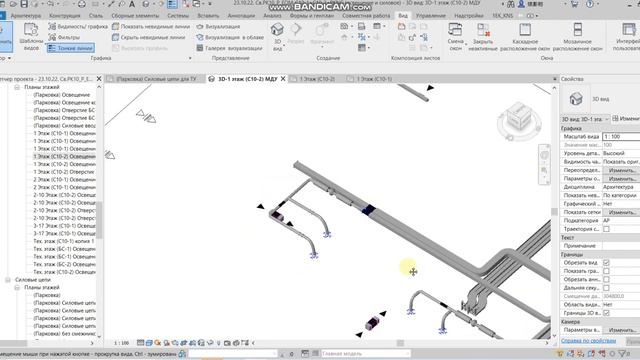Open the Filters (Фильтры) dialog
Screen dimensions: 640x360
click(x=64, y=37)
